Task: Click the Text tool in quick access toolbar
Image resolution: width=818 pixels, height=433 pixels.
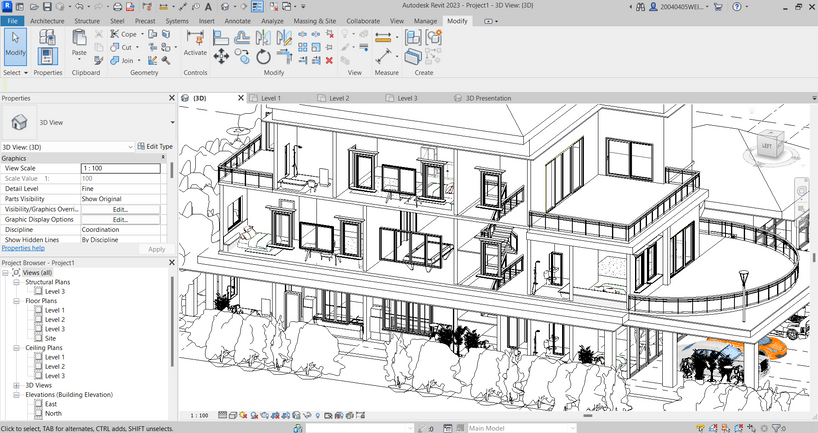Action: coord(208,7)
